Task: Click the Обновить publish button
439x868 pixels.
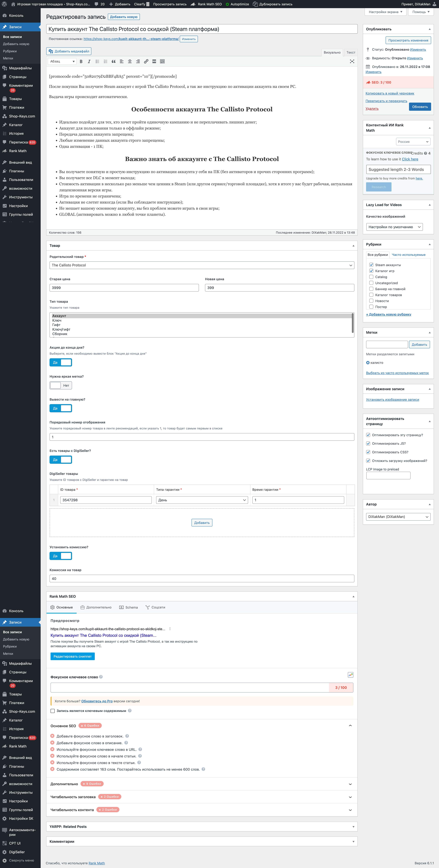Action: pos(420,107)
